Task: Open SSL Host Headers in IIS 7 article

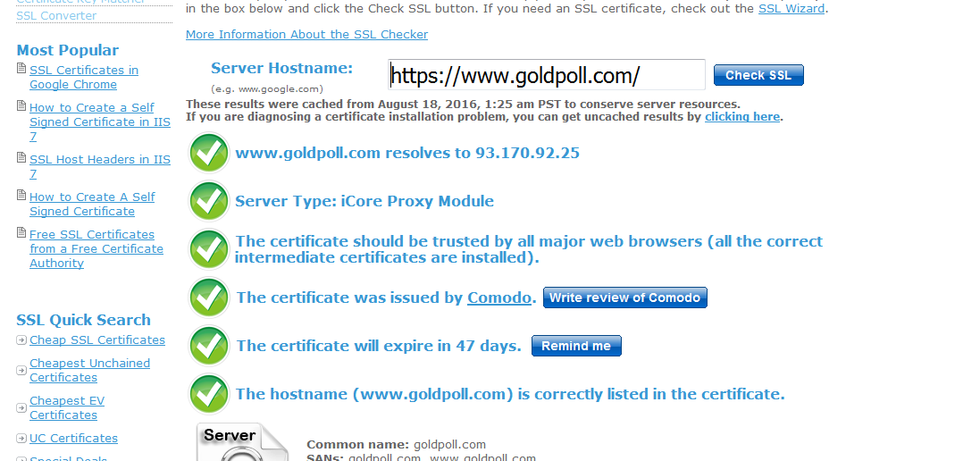Action: coord(99,166)
